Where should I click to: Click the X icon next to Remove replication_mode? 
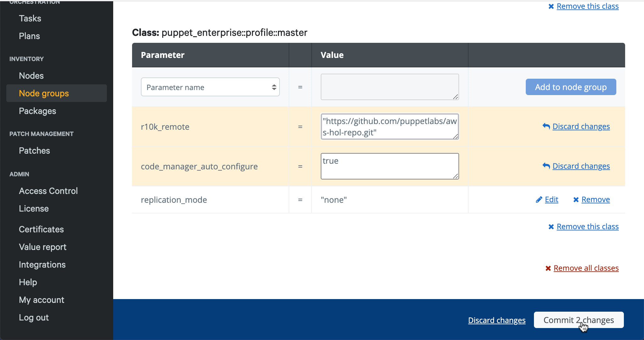[576, 200]
